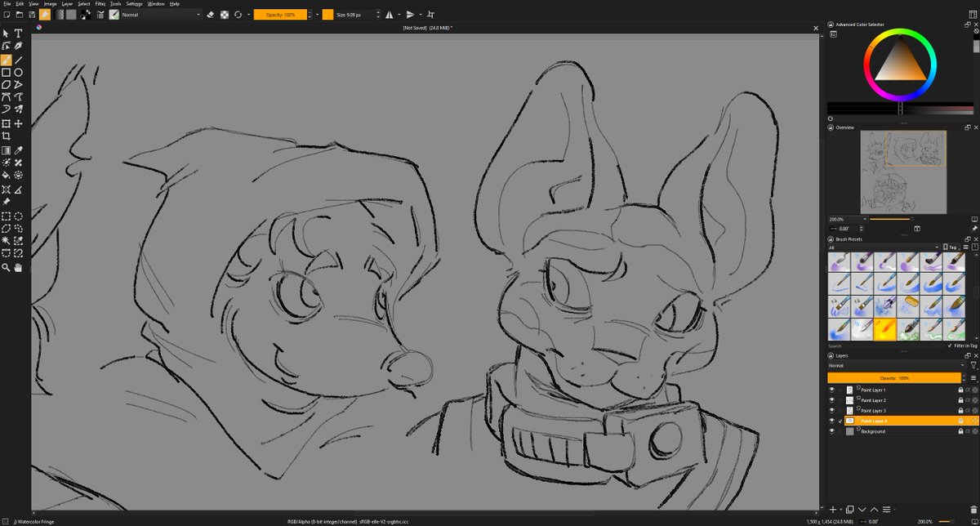The height and width of the screenshot is (526, 980).
Task: Open the Window menu
Action: click(156, 3)
